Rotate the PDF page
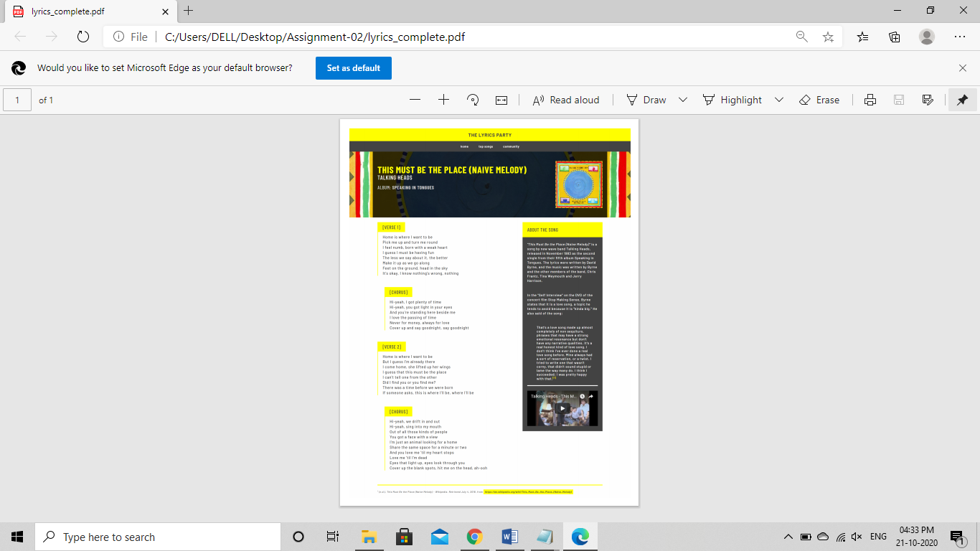This screenshot has width=980, height=551. point(473,100)
